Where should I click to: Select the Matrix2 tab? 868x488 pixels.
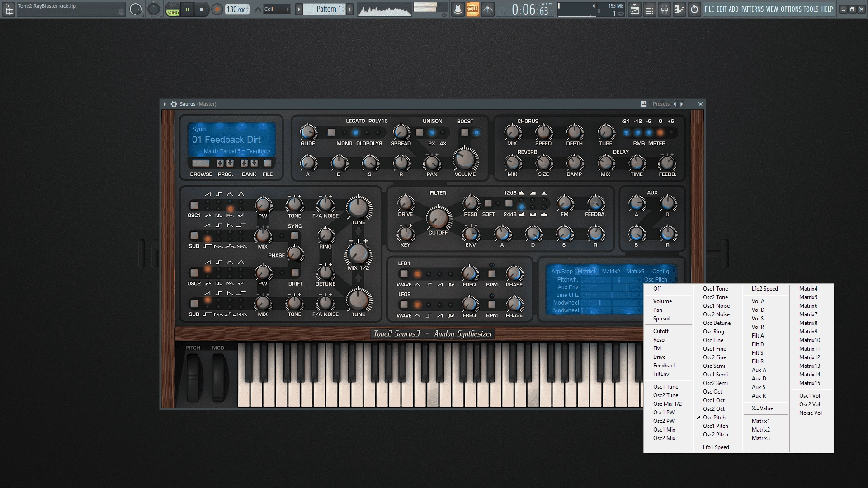611,272
